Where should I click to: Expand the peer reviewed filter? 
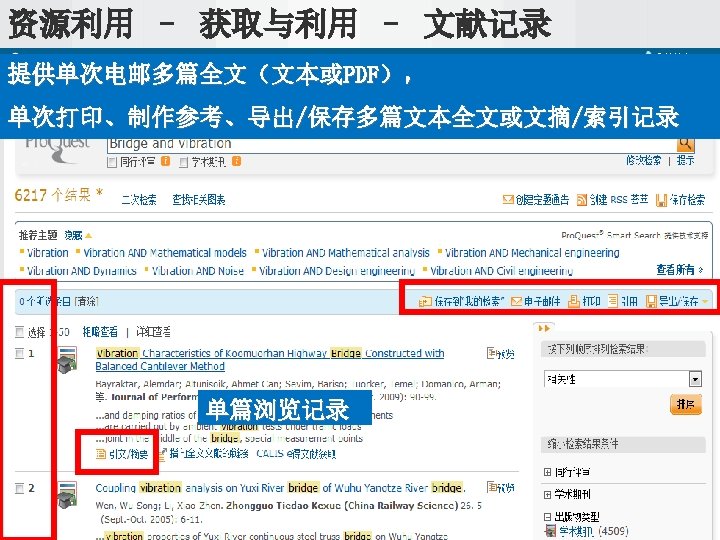[547, 472]
